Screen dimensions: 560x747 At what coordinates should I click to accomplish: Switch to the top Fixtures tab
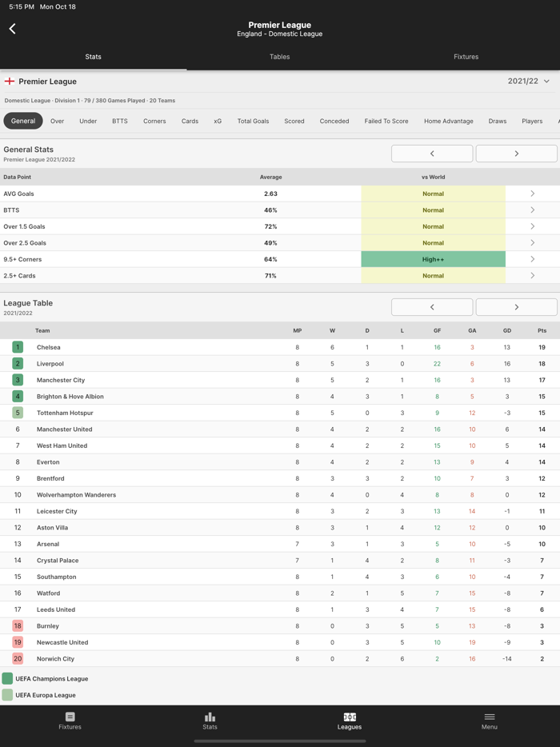pos(466,57)
